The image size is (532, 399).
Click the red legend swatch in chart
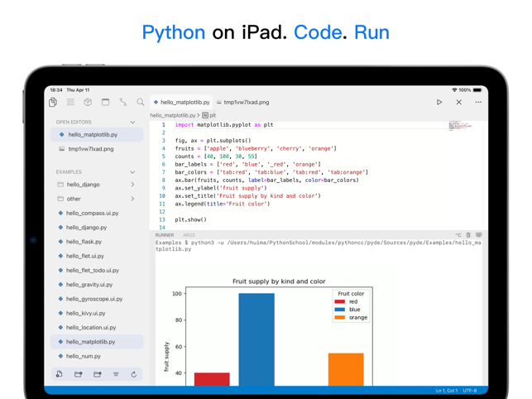coord(339,301)
